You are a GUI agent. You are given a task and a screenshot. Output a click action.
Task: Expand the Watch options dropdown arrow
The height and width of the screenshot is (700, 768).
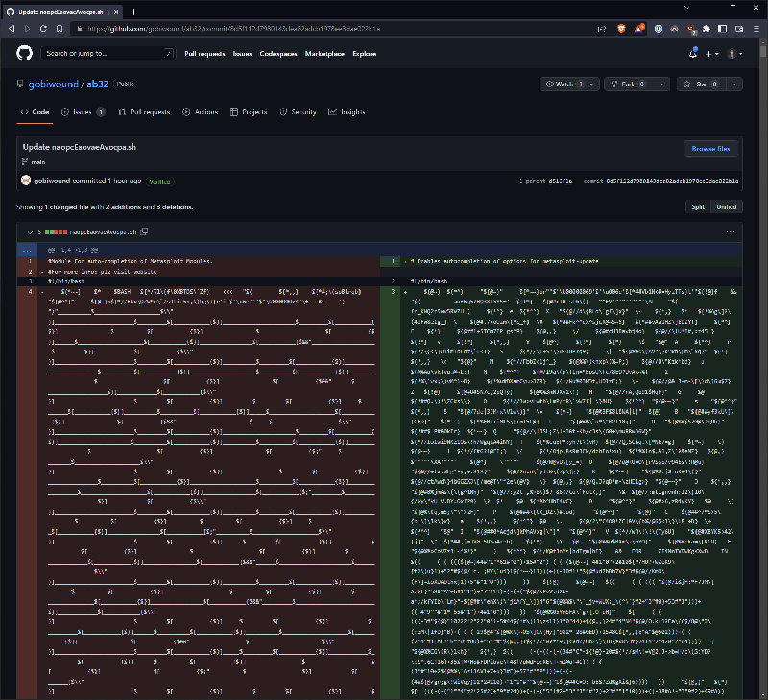click(592, 84)
